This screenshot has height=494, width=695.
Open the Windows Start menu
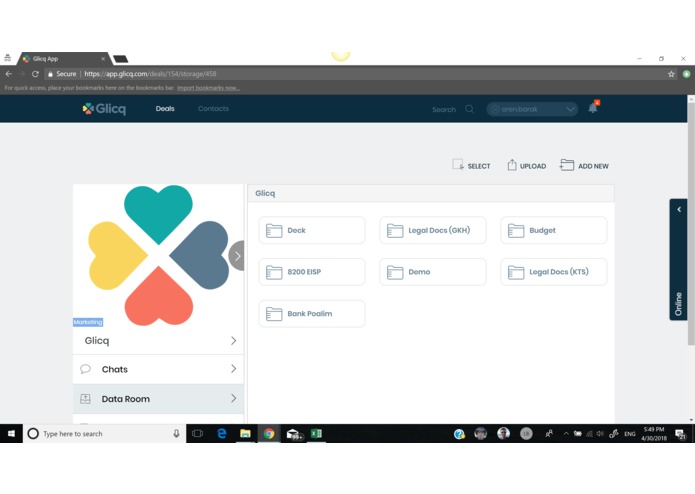11,433
